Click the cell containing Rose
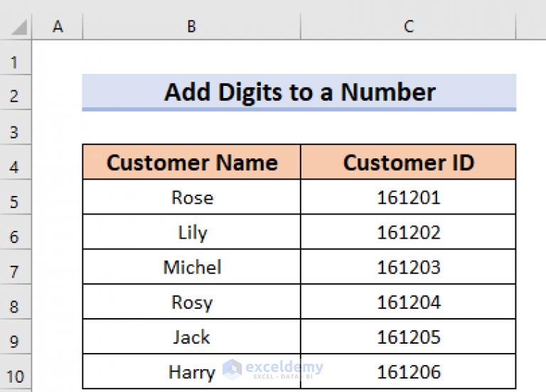The width and height of the screenshot is (546, 392). (x=191, y=197)
